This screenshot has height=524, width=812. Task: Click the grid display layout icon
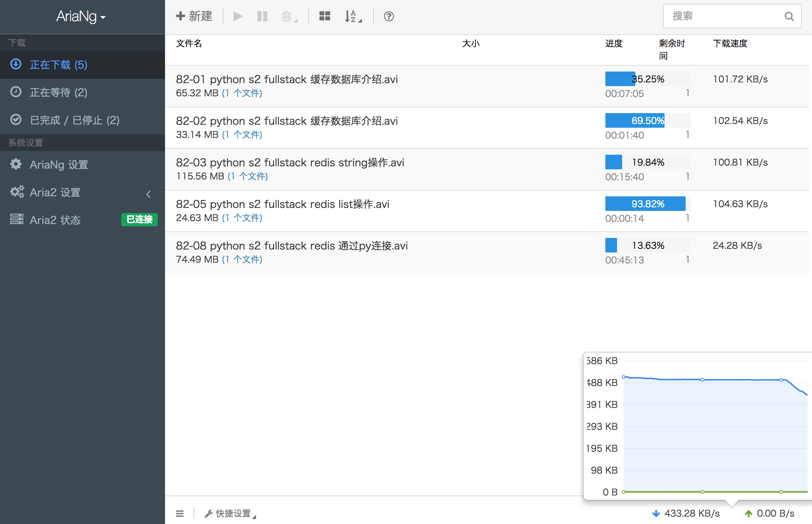point(325,16)
